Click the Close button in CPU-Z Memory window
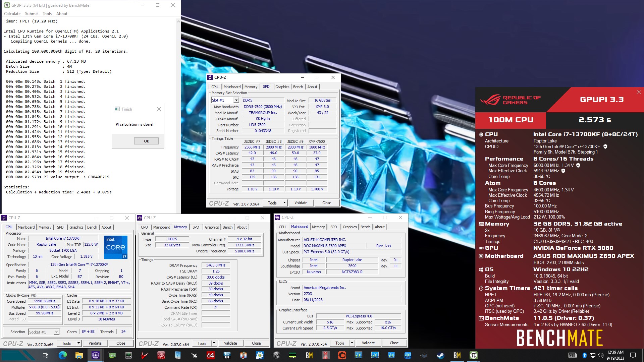Viewport: 644px width, 362px height. click(x=256, y=343)
